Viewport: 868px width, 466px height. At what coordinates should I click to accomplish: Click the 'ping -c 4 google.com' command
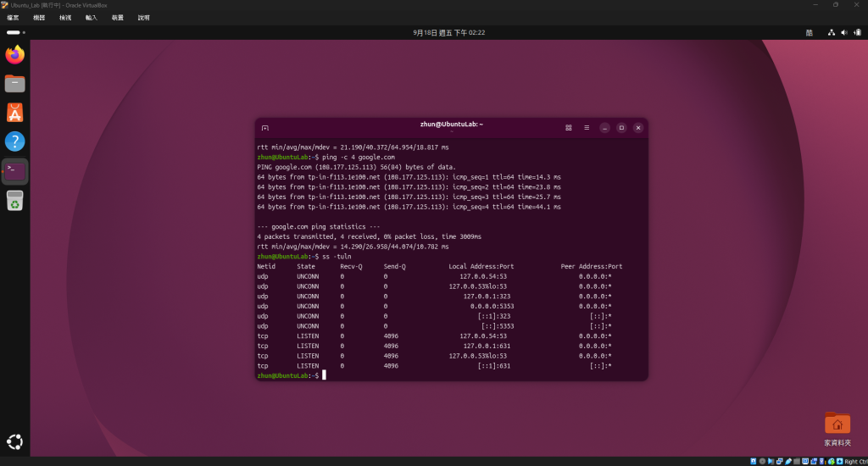point(359,158)
